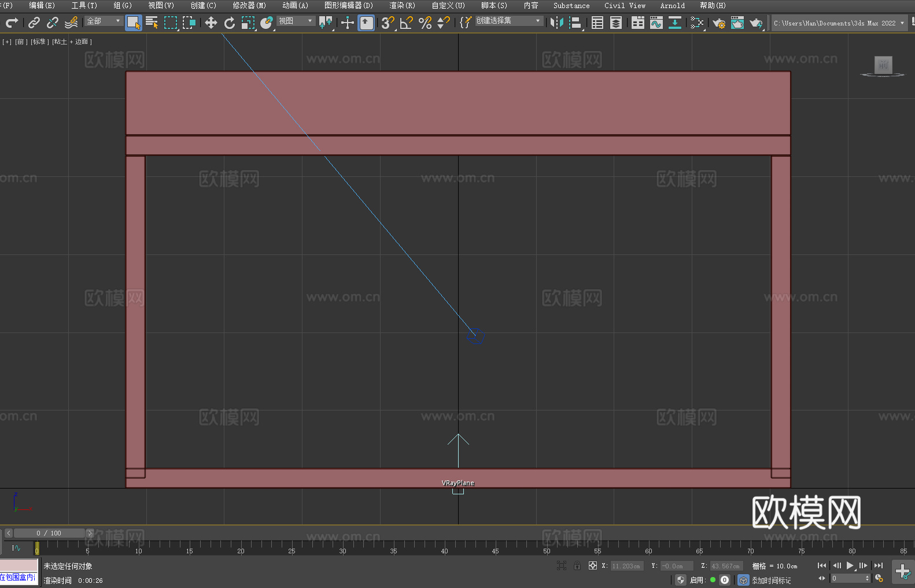The height and width of the screenshot is (588, 915).
Task: Toggle the Window/Crossing selection mode
Action: coord(189,23)
